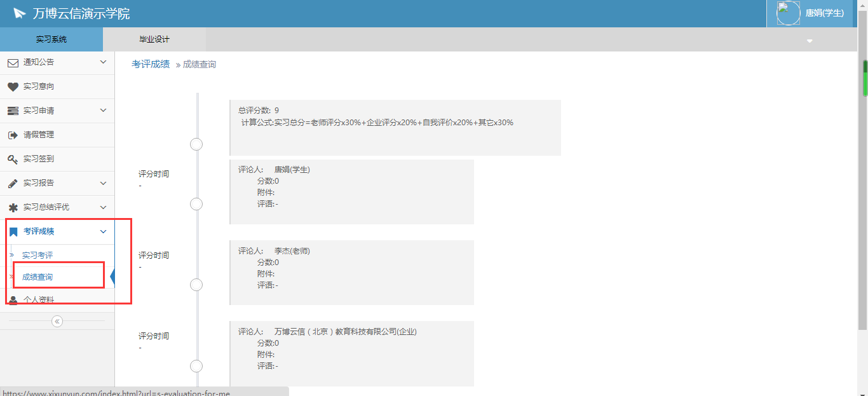Open the dropdown arrow in tab bar
This screenshot has width=868, height=396.
[x=810, y=41]
